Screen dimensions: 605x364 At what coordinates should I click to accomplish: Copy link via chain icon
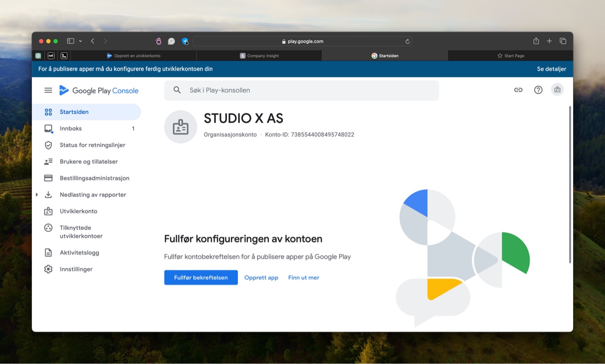point(518,90)
